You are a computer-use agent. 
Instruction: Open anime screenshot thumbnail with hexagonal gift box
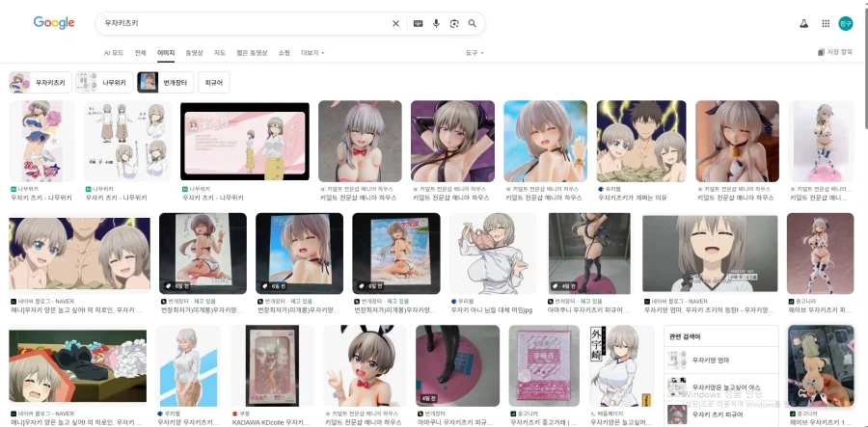click(77, 366)
